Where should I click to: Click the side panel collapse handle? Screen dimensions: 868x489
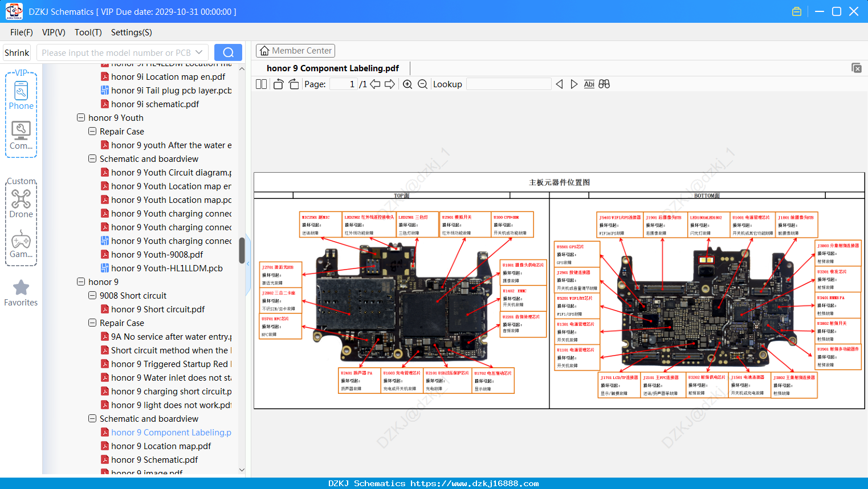248,264
